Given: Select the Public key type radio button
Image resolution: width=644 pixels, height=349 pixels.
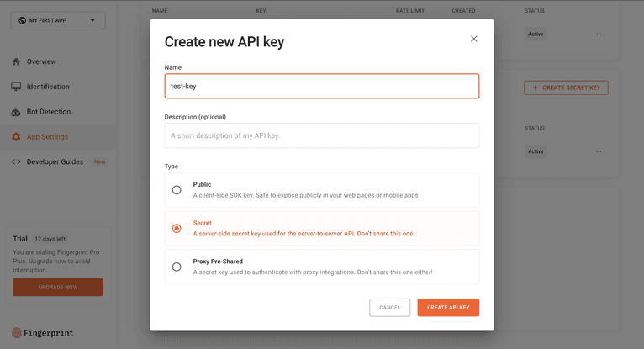Looking at the screenshot, I should point(177,190).
